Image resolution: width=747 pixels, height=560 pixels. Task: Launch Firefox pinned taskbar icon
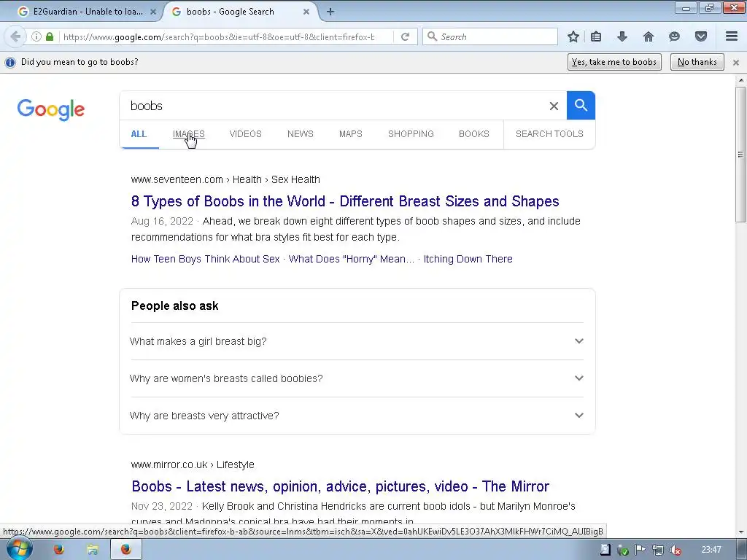click(x=58, y=550)
